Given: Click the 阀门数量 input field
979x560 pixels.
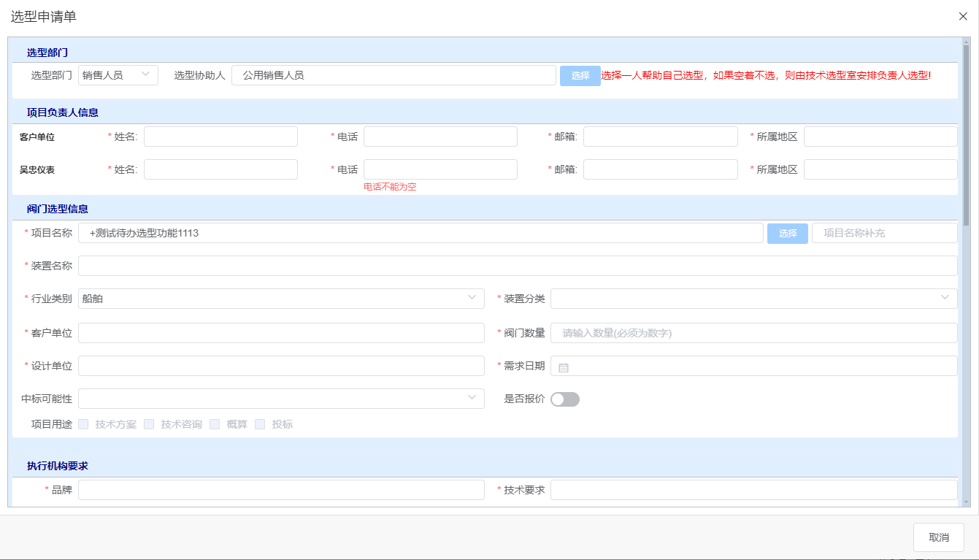Looking at the screenshot, I should (x=753, y=333).
